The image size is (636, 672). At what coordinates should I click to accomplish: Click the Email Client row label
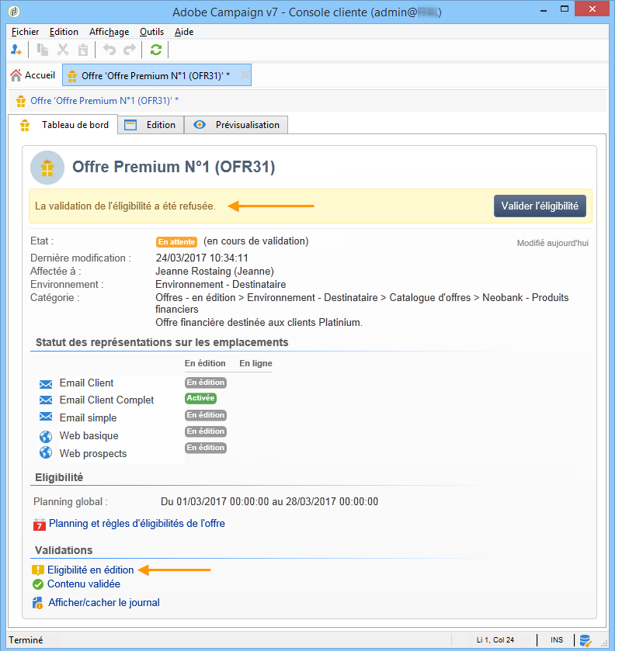tap(87, 383)
